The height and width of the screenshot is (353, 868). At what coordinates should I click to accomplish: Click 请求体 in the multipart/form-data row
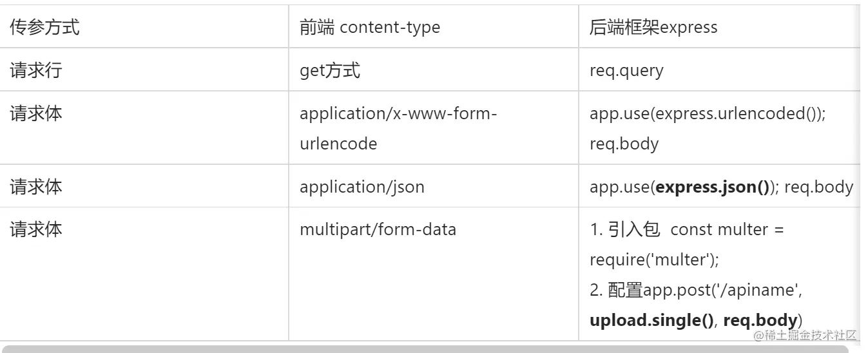click(36, 230)
